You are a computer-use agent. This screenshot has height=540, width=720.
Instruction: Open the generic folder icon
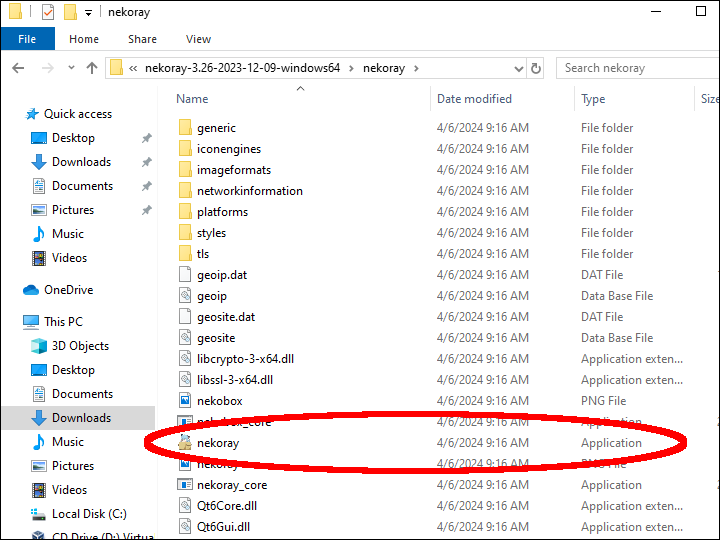[x=185, y=127]
